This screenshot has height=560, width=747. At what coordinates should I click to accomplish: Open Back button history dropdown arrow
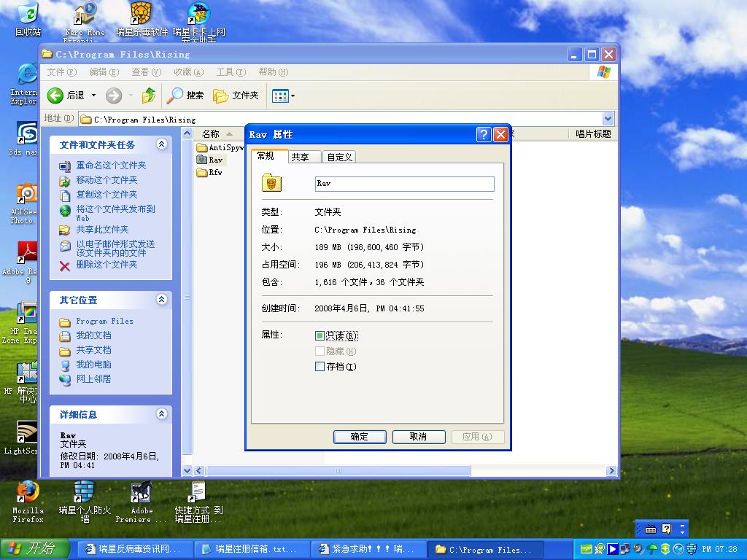tap(94, 96)
